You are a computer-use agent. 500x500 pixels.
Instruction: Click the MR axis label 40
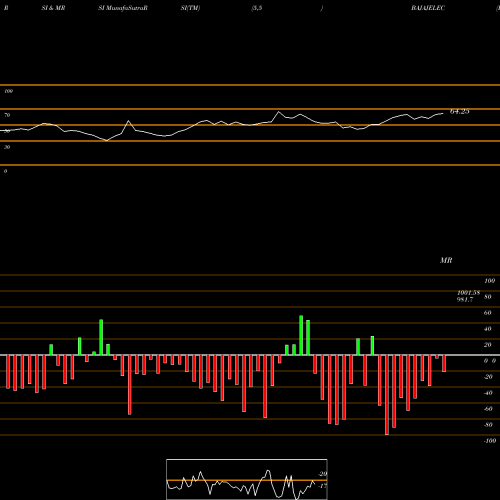488,329
